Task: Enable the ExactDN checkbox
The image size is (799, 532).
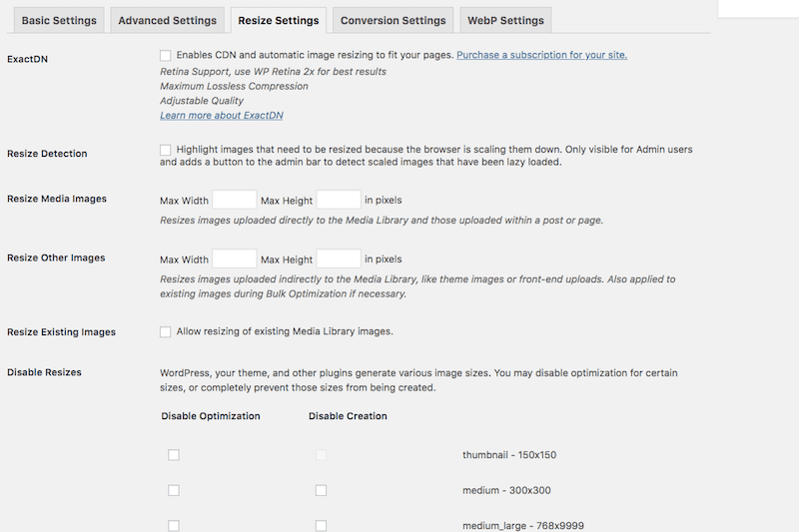Action: click(165, 55)
